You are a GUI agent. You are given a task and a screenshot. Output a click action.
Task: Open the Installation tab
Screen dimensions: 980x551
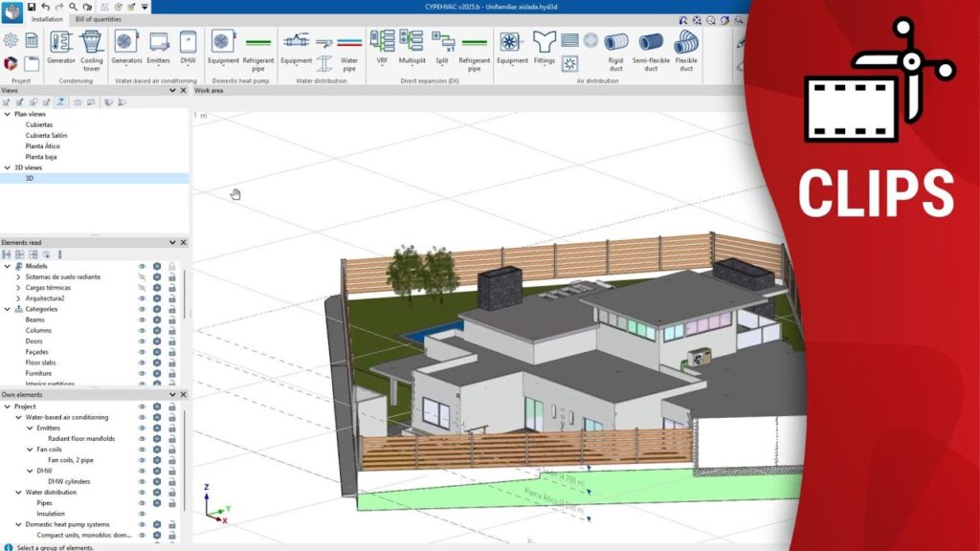(x=47, y=19)
